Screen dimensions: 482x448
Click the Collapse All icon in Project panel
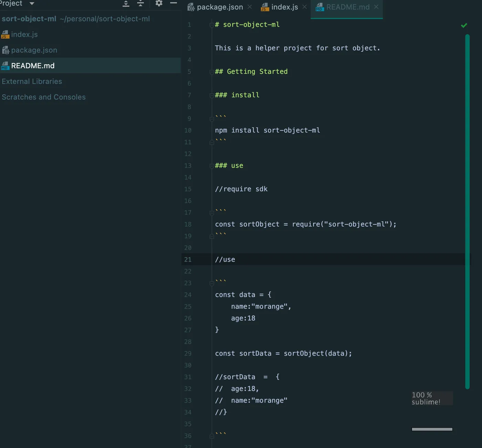tap(140, 3)
